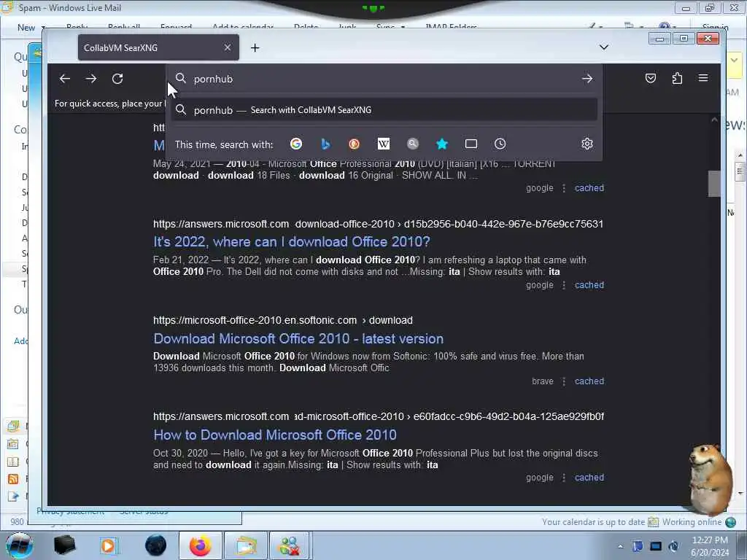Open cached link for How to Download result

click(x=589, y=478)
